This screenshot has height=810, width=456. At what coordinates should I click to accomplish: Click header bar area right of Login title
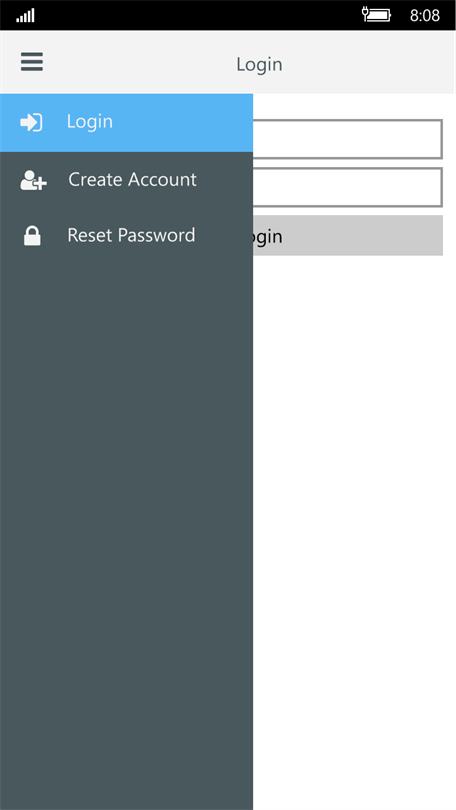tap(367, 63)
